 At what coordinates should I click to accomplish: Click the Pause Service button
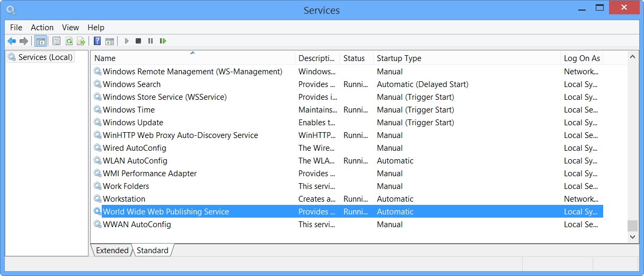(x=151, y=41)
